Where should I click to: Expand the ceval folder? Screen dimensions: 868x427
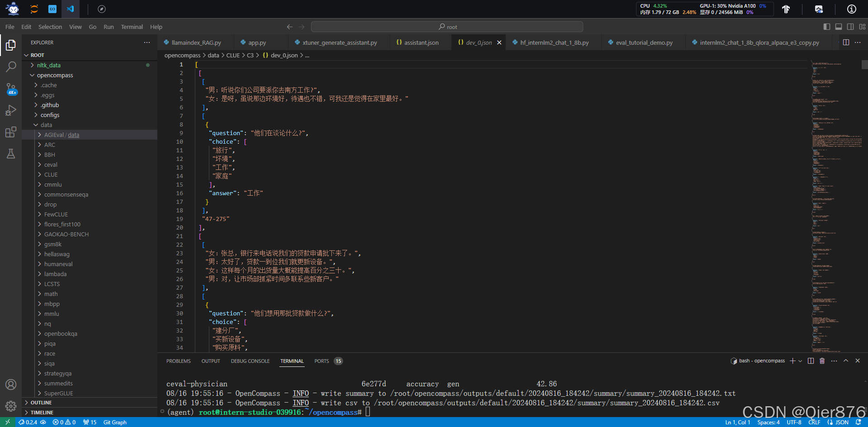(90, 164)
